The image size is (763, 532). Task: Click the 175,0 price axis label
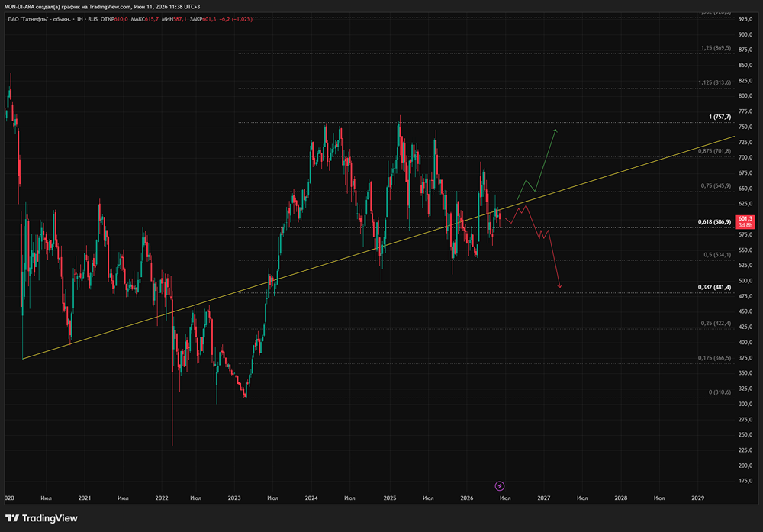tap(745, 481)
